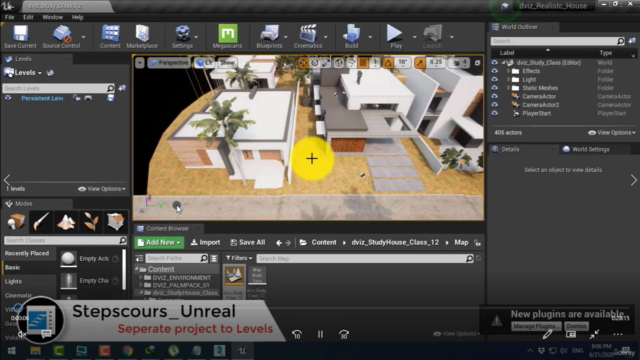Click Manage Plugins button
The height and width of the screenshot is (360, 640).
(536, 326)
